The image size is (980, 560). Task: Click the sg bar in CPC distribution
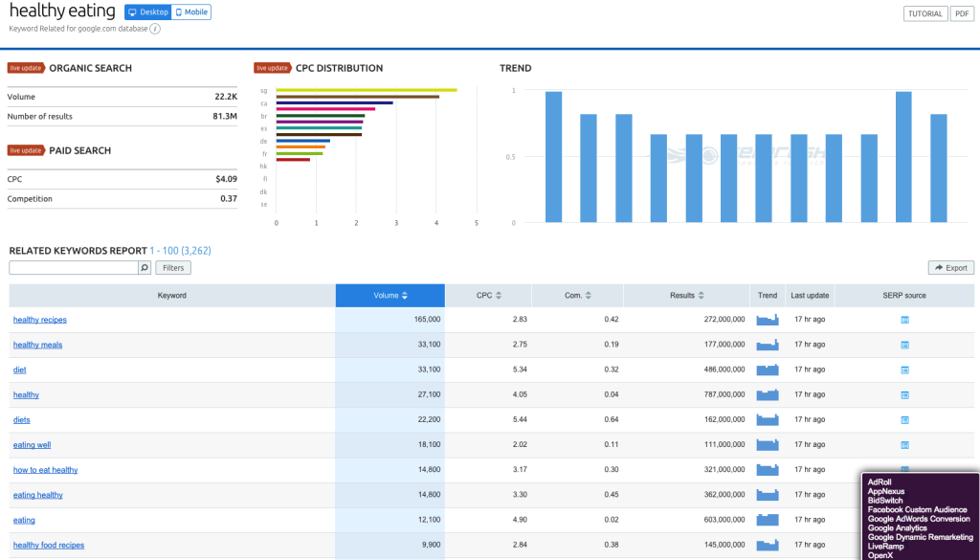[367, 90]
